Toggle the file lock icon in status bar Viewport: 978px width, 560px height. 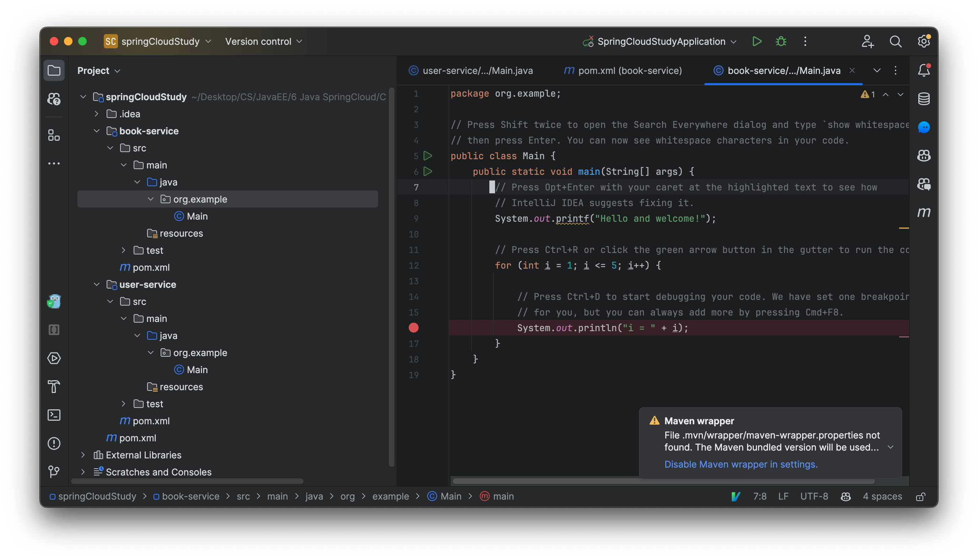click(x=921, y=496)
